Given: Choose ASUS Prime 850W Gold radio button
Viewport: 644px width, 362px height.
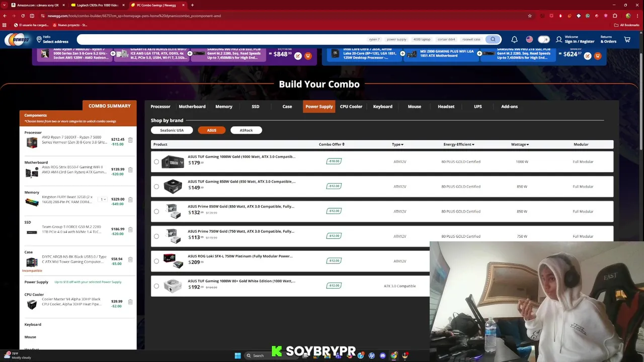Looking at the screenshot, I should tap(156, 212).
